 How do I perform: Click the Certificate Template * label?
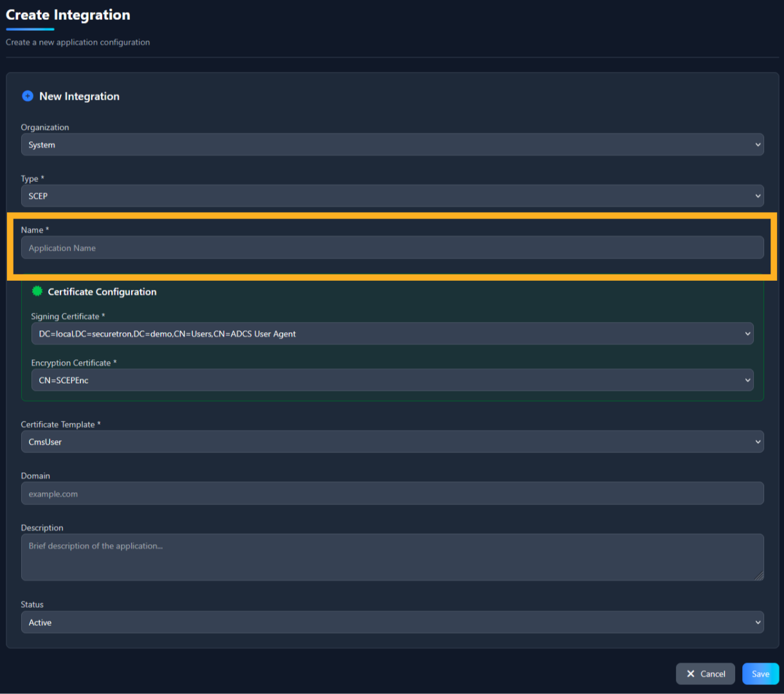pyautogui.click(x=61, y=424)
